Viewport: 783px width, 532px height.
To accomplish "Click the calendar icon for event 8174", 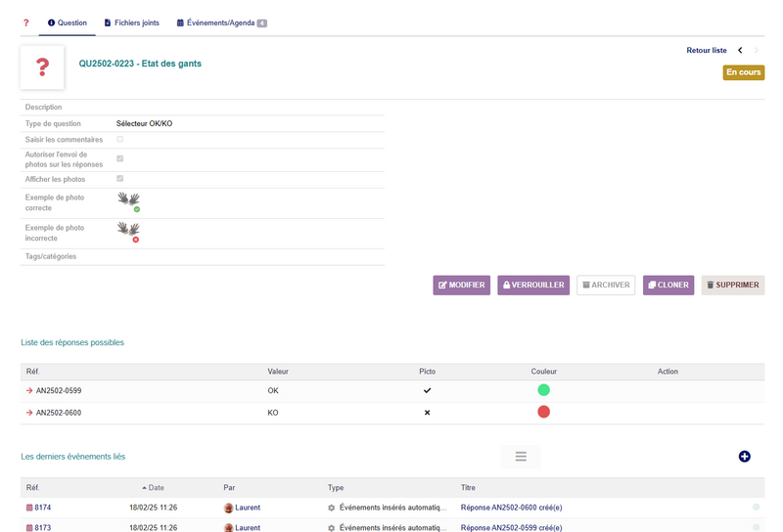I will (29, 508).
